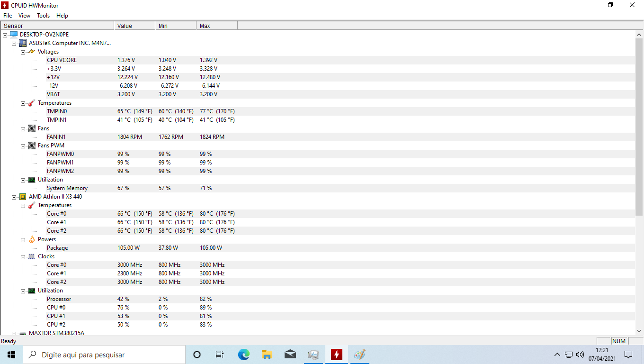644x364 pixels.
Task: Open Task View on the taskbar
Action: click(x=220, y=355)
